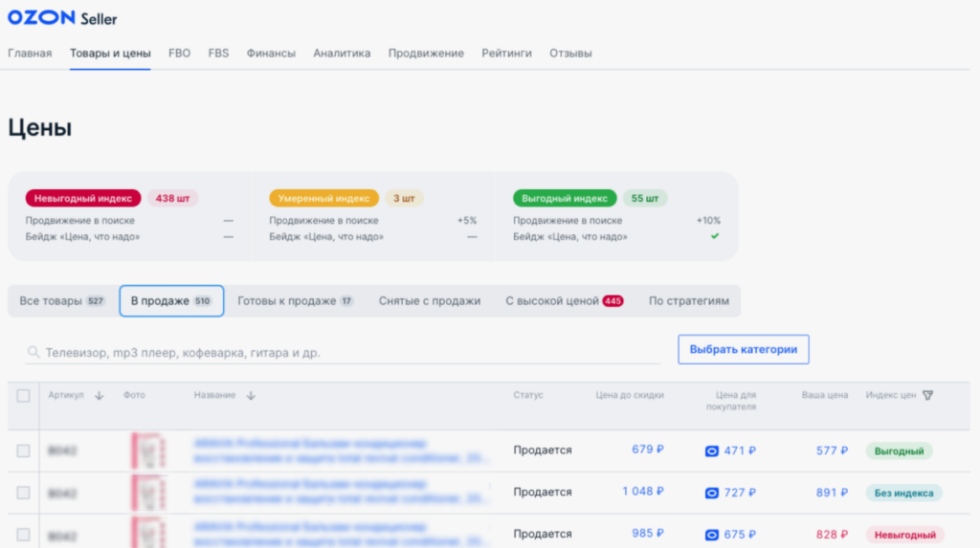Open product name link in the 1 048 ₽ row
Image resolution: width=980 pixels, height=548 pixels.
tap(341, 492)
